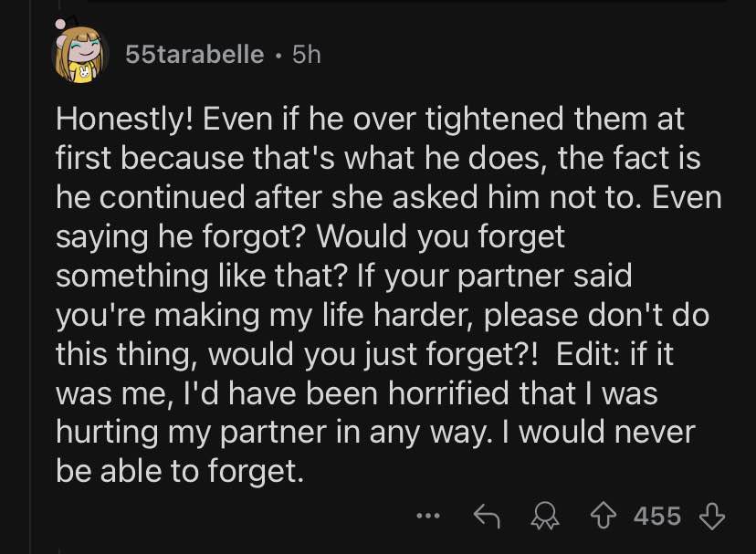The width and height of the screenshot is (756, 554).
Task: Open the 5h timestamp permalink
Action: point(306,54)
